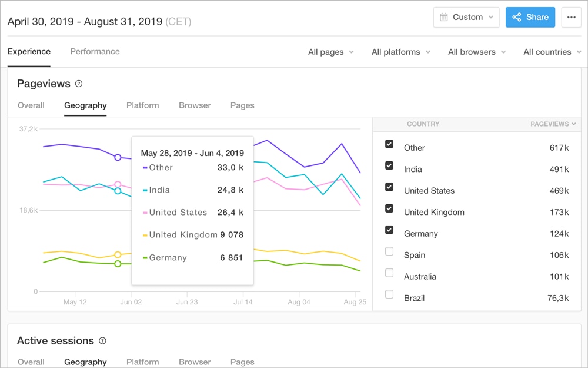Select the Browser tab under Pageviews
The image size is (588, 368).
tap(195, 105)
